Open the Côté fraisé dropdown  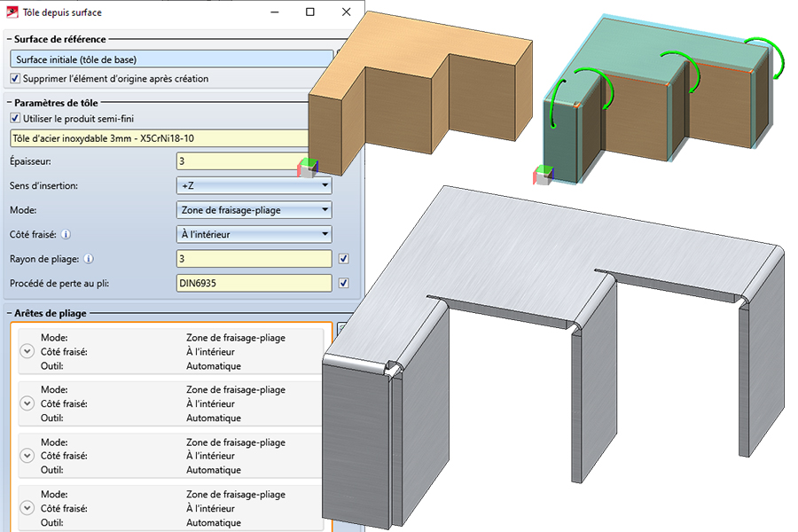(x=254, y=235)
